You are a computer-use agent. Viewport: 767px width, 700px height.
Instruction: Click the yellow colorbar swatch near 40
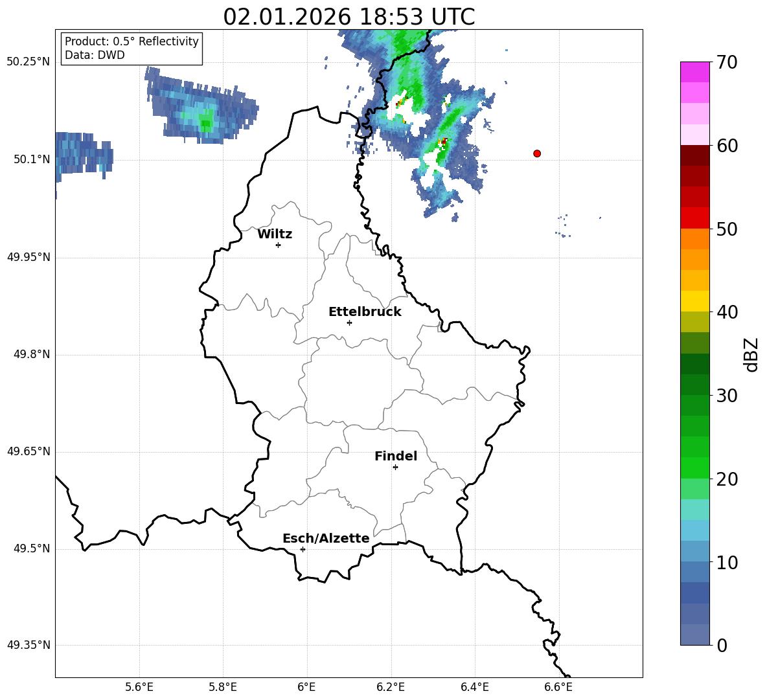(694, 302)
